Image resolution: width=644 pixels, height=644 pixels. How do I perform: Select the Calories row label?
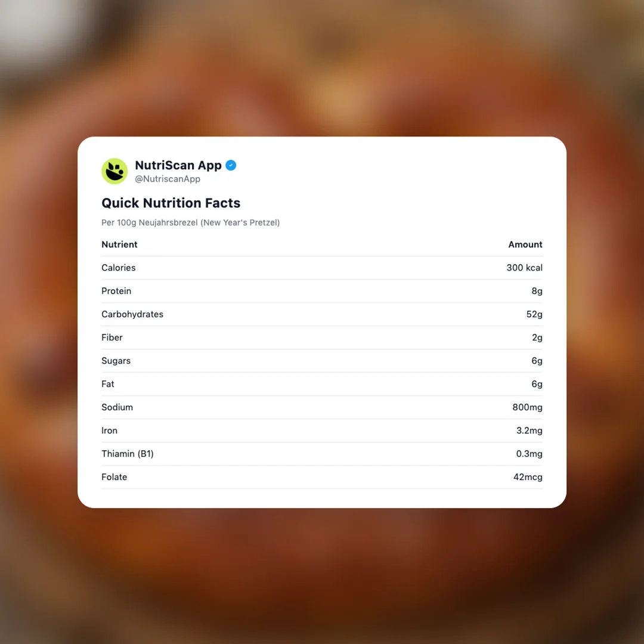pos(119,268)
